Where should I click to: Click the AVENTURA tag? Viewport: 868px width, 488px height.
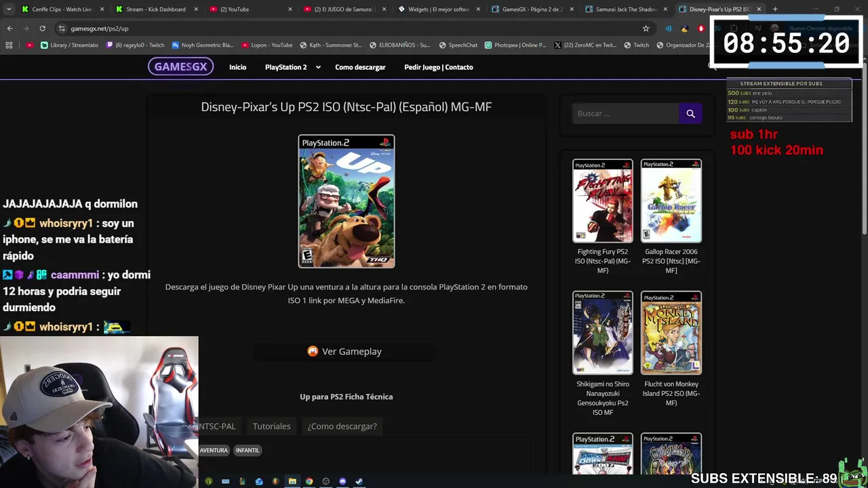(x=214, y=450)
